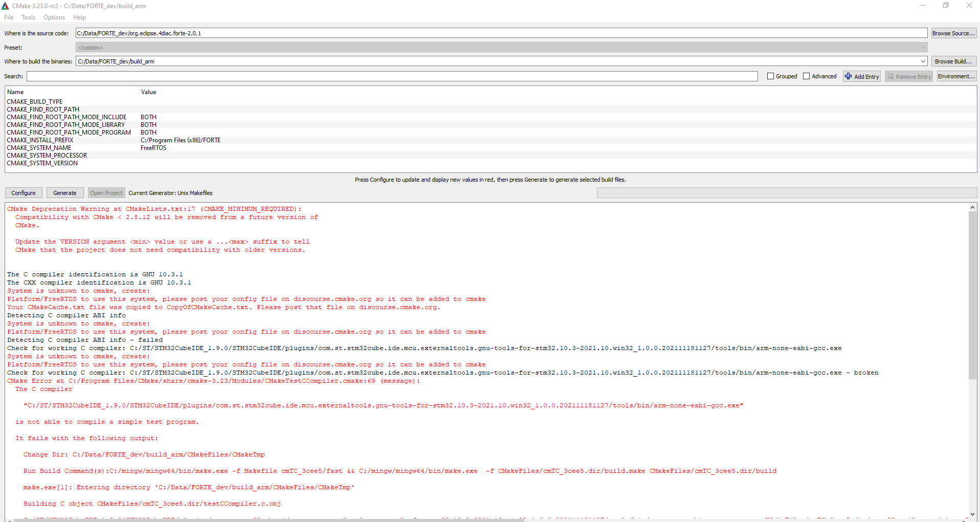Open the build binaries path dropdown arrow
980x522 pixels.
click(923, 61)
